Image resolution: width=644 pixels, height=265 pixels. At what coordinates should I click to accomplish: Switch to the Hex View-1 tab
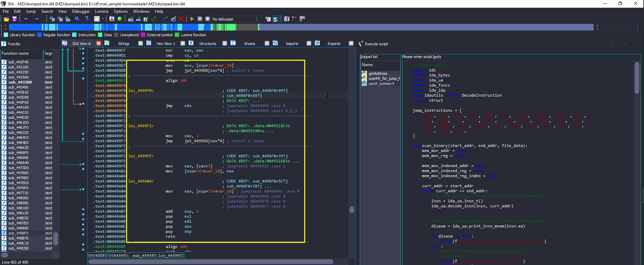tap(166, 44)
